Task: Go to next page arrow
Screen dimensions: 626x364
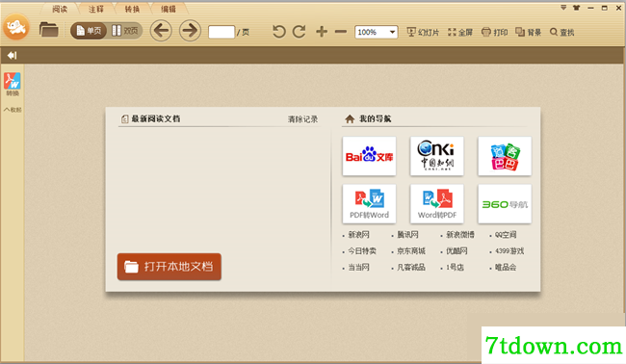Action: click(190, 31)
